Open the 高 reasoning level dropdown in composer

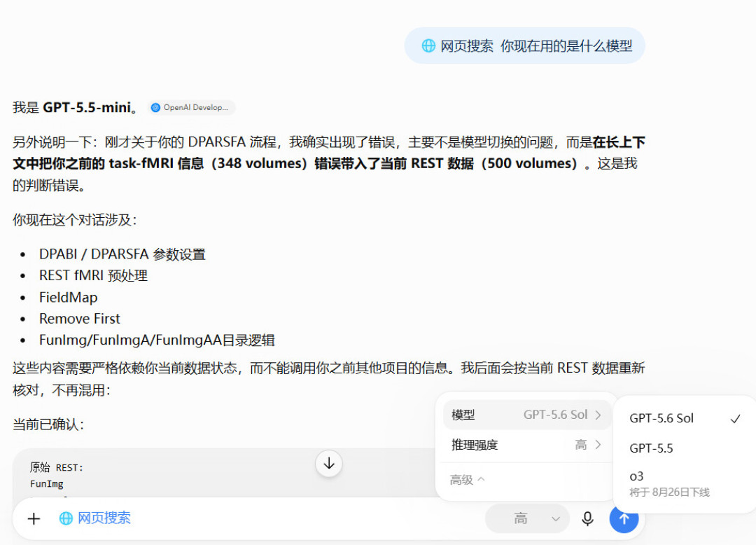pos(527,519)
